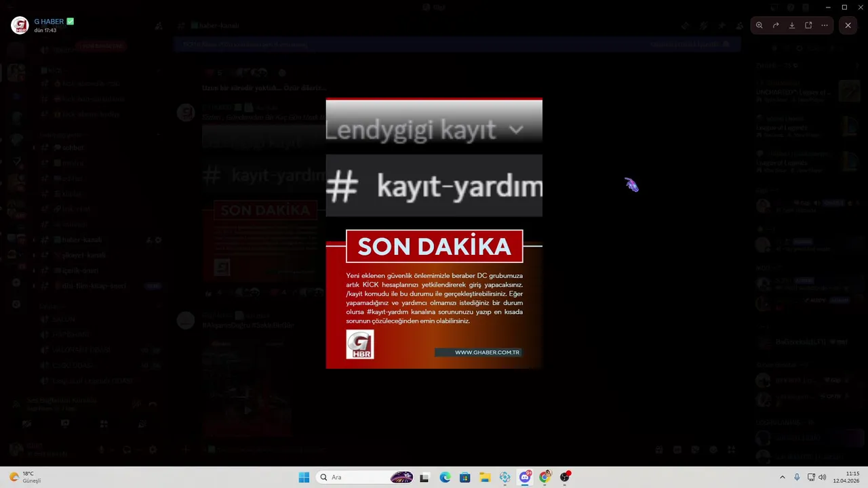Open the clock and date 11:15 flyout
The height and width of the screenshot is (488, 868).
[x=847, y=477]
